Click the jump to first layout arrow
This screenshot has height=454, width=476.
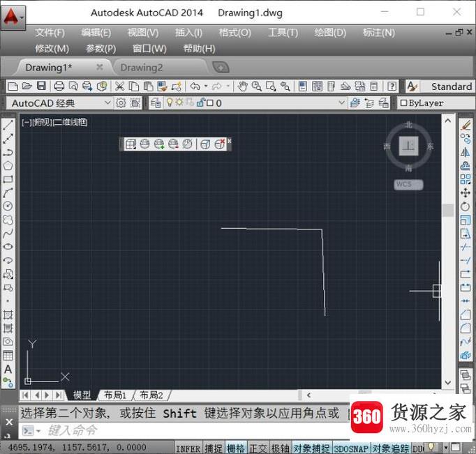click(26, 395)
